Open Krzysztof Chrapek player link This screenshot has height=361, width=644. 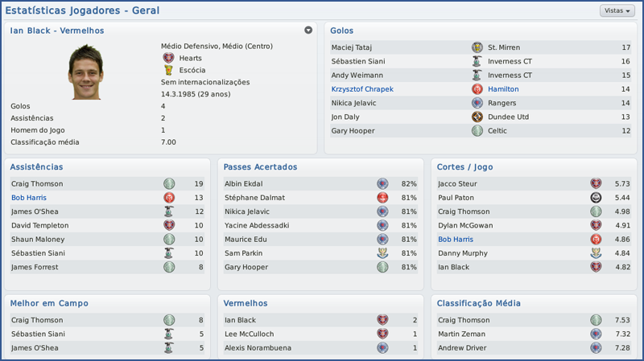362,89
